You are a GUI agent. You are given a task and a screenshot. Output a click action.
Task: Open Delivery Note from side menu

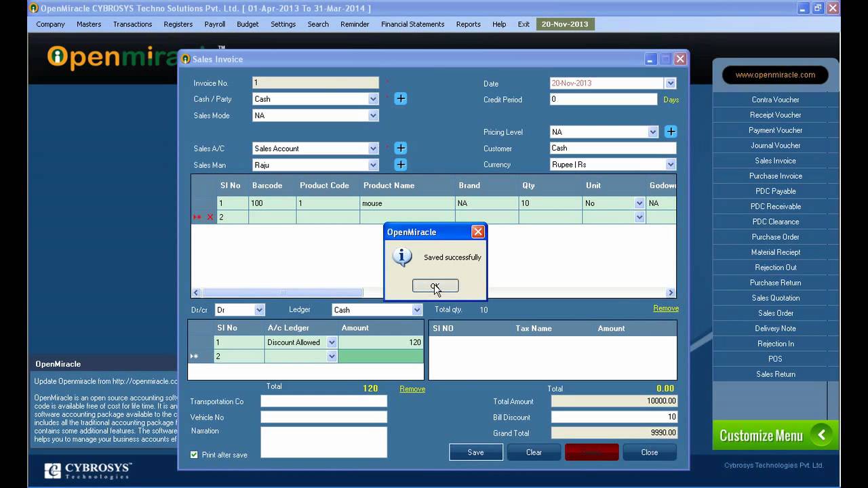pyautogui.click(x=775, y=329)
